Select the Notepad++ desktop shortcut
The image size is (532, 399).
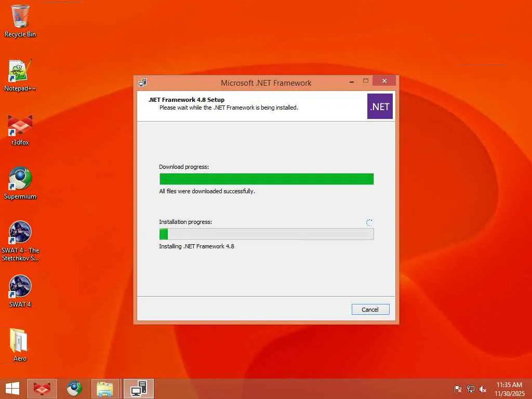pos(20,75)
